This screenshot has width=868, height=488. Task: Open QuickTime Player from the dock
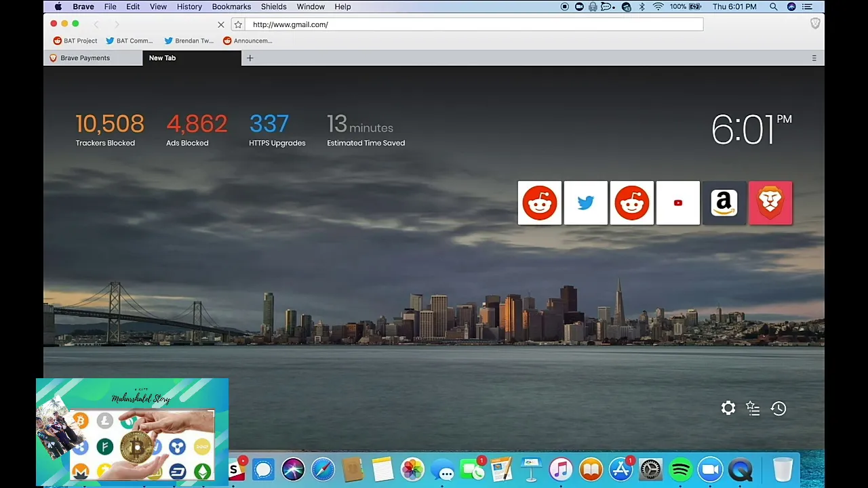(x=740, y=469)
